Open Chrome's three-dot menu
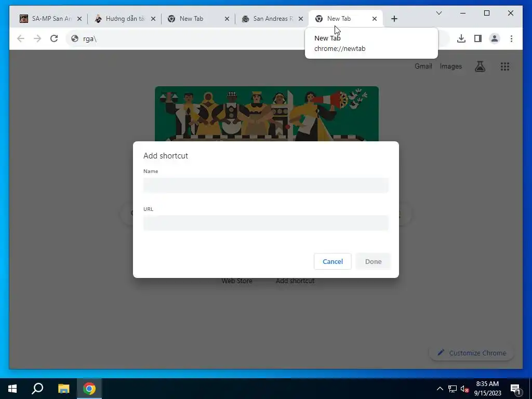532x399 pixels. point(511,38)
